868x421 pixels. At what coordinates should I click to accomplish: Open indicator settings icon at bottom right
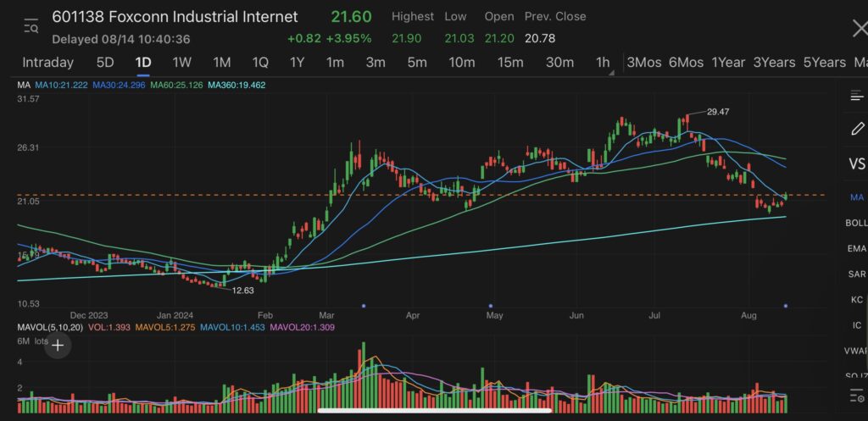pos(857,396)
